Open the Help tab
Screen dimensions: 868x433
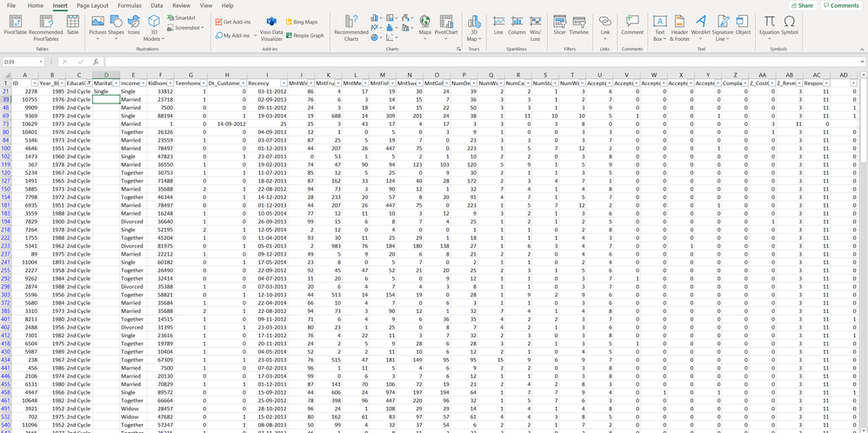(x=228, y=5)
